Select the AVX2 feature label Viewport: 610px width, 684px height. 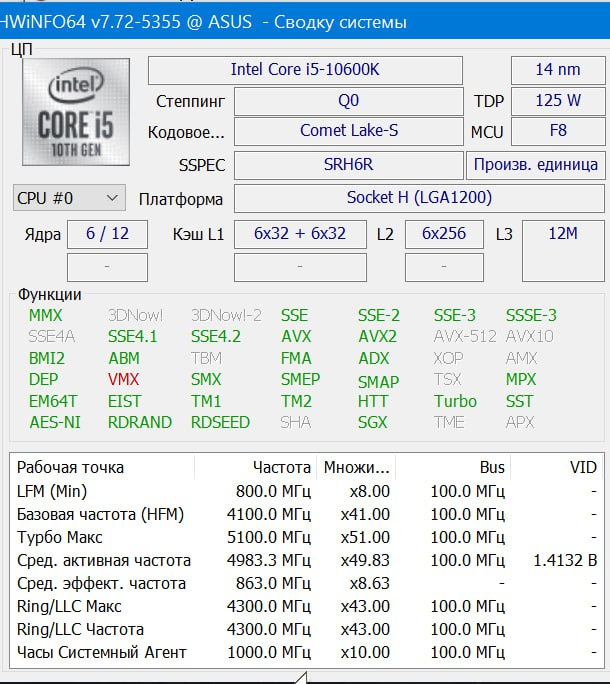(377, 337)
